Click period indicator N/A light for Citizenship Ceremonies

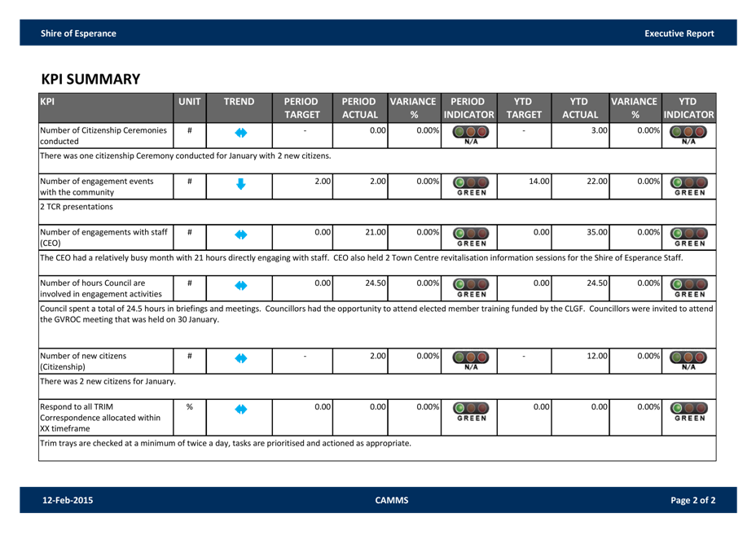coord(472,134)
